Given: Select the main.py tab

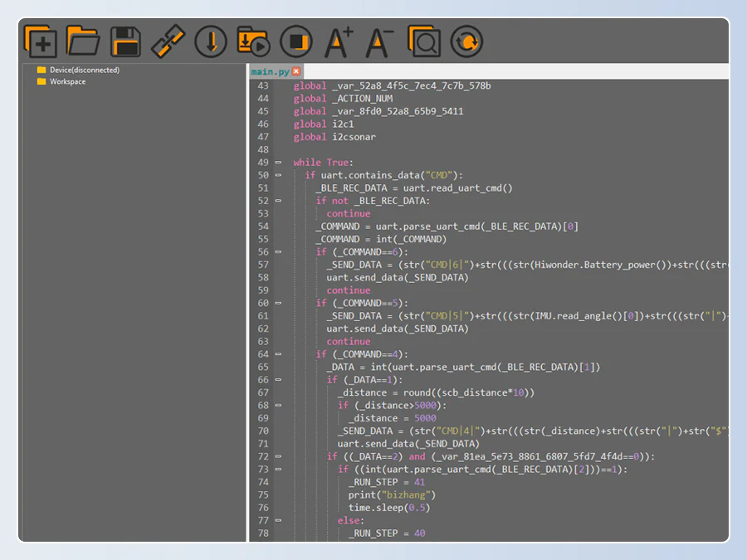Looking at the screenshot, I should pos(271,72).
